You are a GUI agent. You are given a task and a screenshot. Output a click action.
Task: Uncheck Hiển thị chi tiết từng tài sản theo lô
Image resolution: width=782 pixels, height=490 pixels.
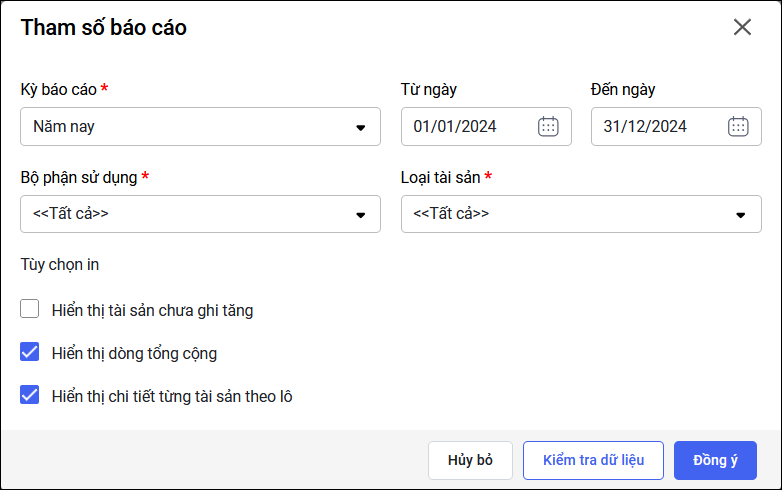(30, 395)
